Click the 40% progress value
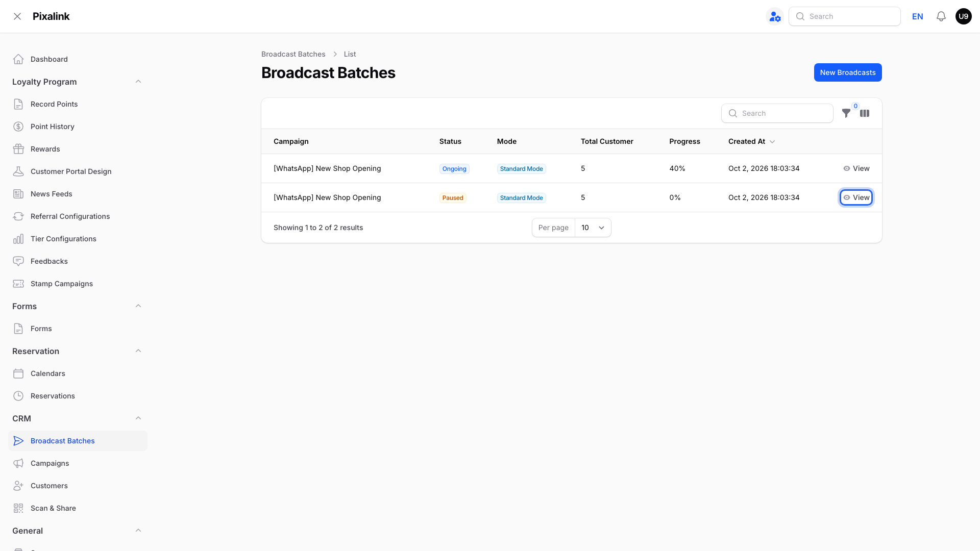This screenshot has width=980, height=551. coord(677,168)
